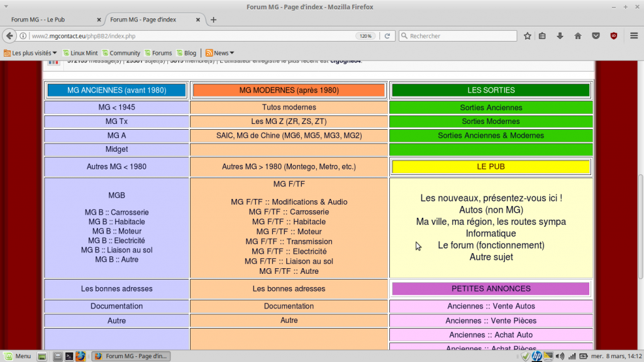Image resolution: width=644 pixels, height=362 pixels.
Task: Open the uBlock shield icon
Action: coord(614,36)
